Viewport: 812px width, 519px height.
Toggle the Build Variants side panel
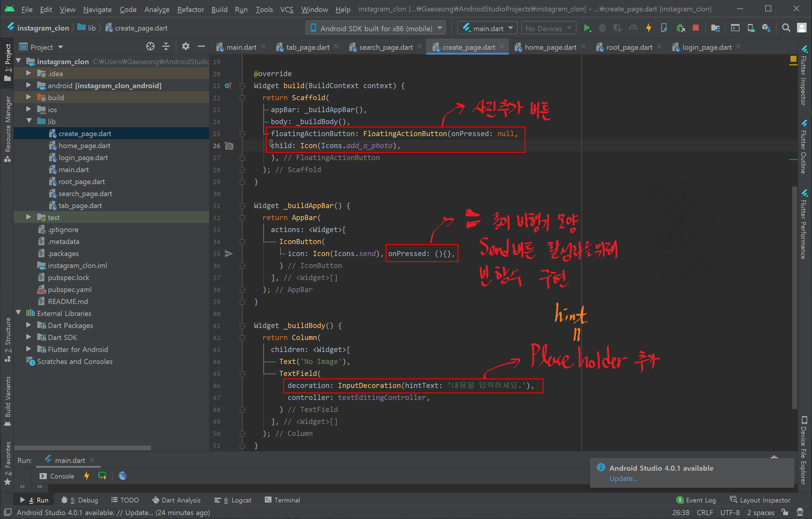pos(7,401)
